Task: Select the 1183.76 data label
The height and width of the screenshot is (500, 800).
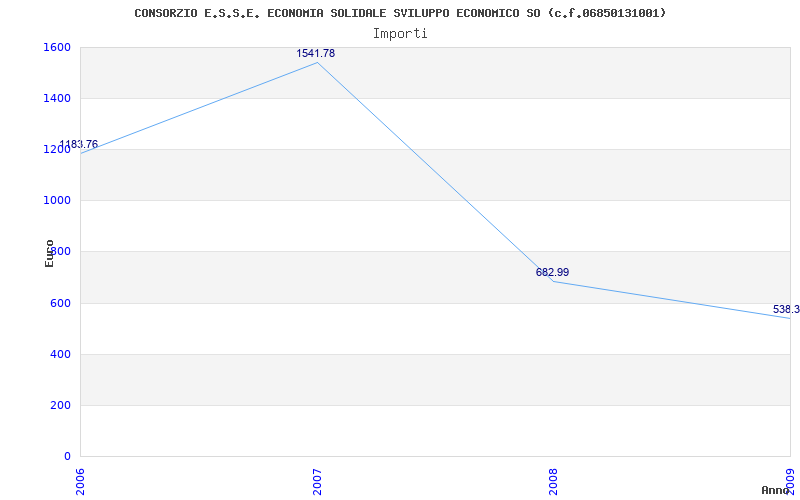Action: 79,144
